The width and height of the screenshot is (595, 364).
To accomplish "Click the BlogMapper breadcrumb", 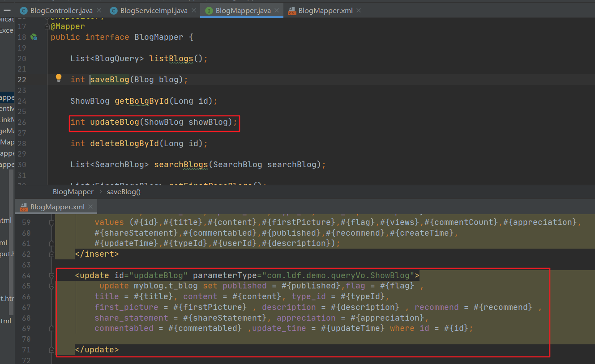I will [x=73, y=192].
